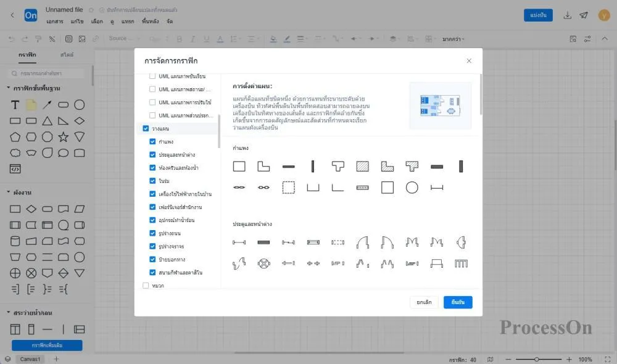
Task: Collapse the toolbar with the up chevron
Action: click(605, 39)
